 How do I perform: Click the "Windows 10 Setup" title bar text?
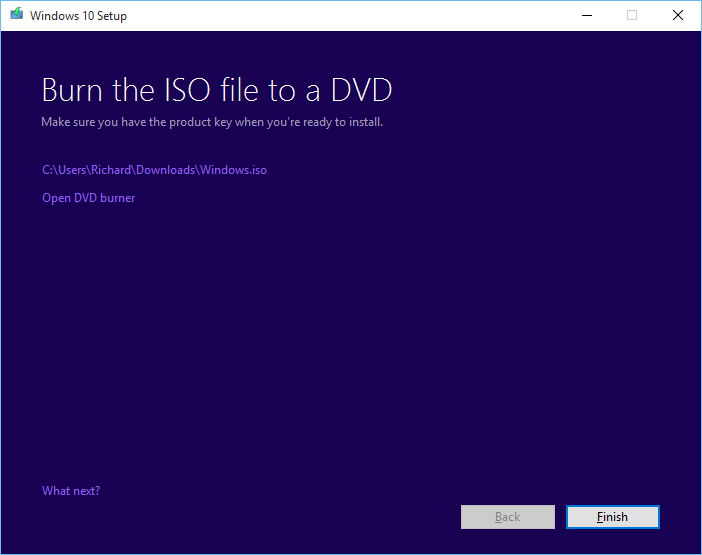click(x=78, y=16)
